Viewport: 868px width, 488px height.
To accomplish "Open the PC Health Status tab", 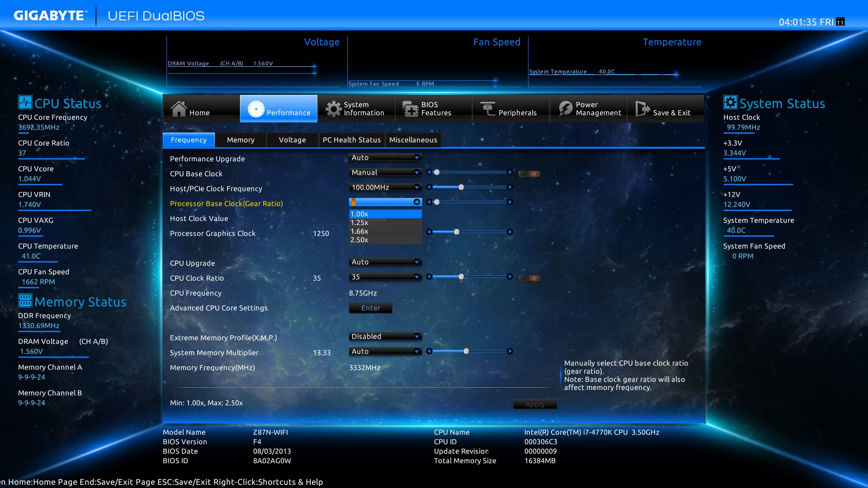I will click(x=351, y=140).
